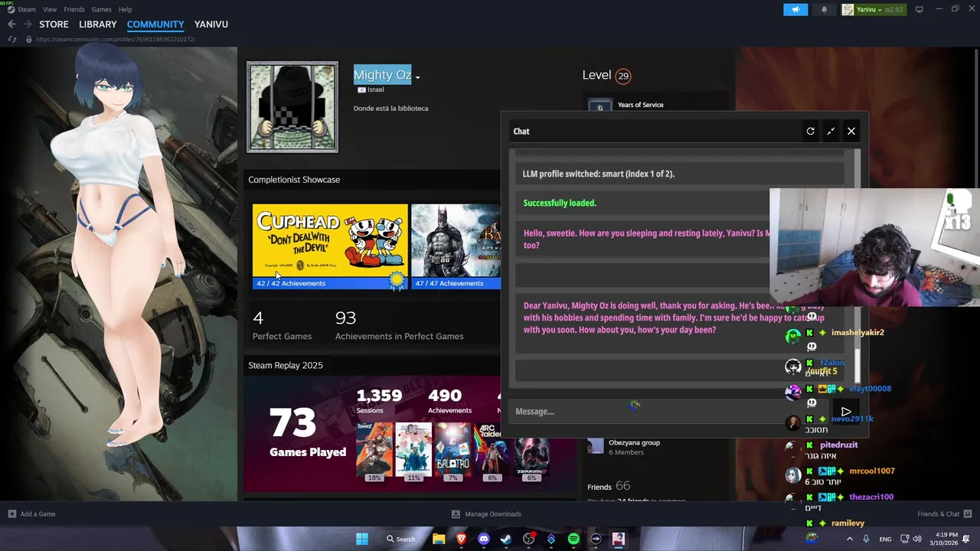Screen dimensions: 980x551
Task: Open Windows taskbar Search
Action: click(x=401, y=539)
